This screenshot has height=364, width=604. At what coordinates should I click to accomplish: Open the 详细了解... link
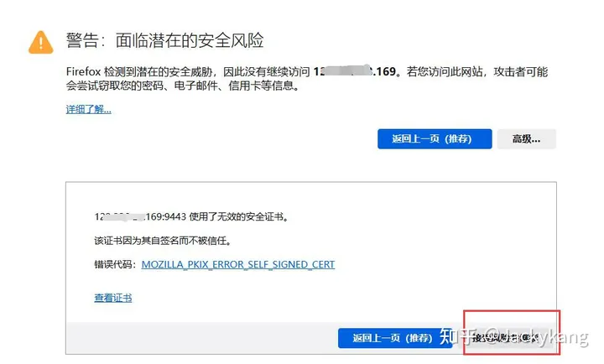click(89, 109)
